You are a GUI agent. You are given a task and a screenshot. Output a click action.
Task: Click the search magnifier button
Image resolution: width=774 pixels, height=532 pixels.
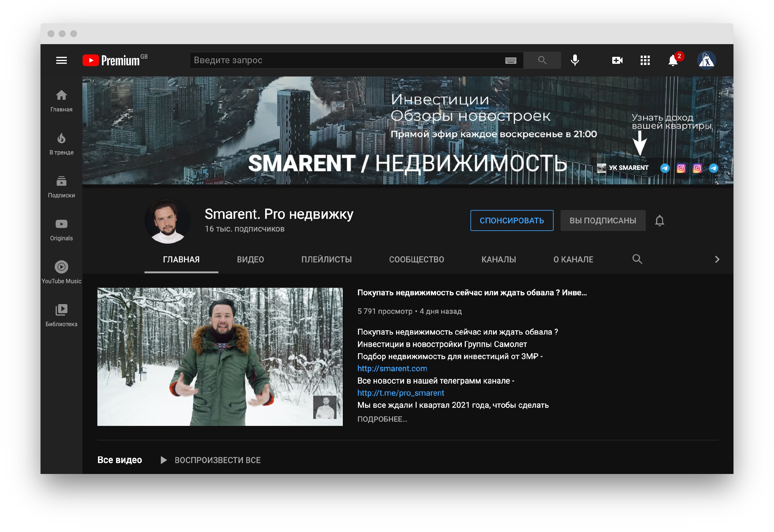click(x=542, y=60)
